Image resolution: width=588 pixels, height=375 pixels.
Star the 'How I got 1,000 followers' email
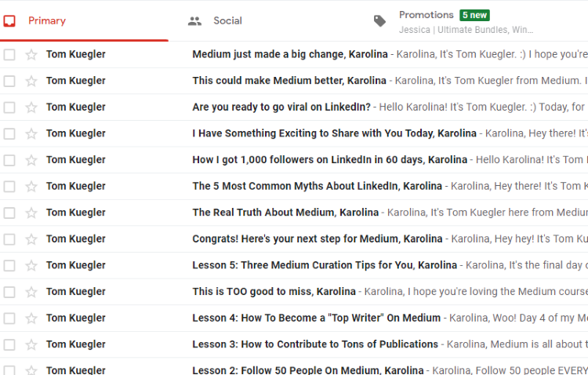pyautogui.click(x=31, y=160)
